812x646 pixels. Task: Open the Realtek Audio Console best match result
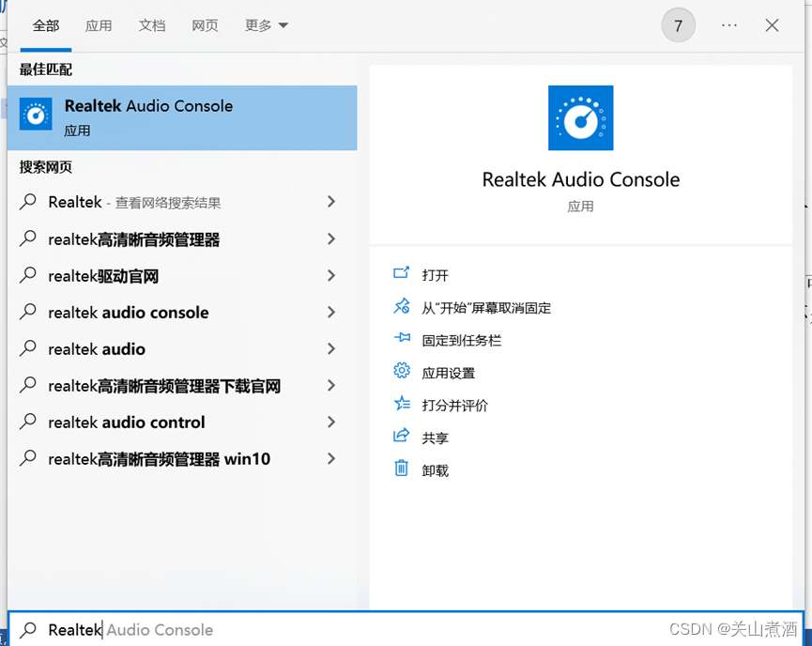[182, 118]
